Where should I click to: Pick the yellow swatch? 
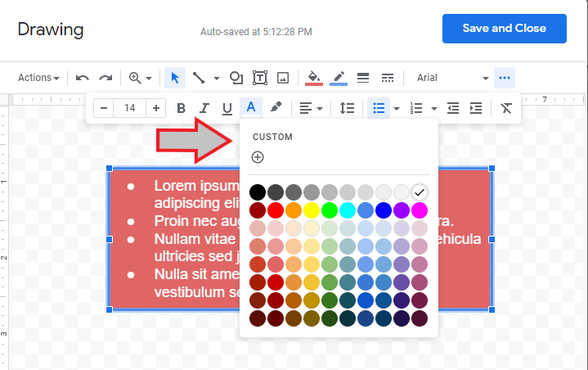[312, 210]
